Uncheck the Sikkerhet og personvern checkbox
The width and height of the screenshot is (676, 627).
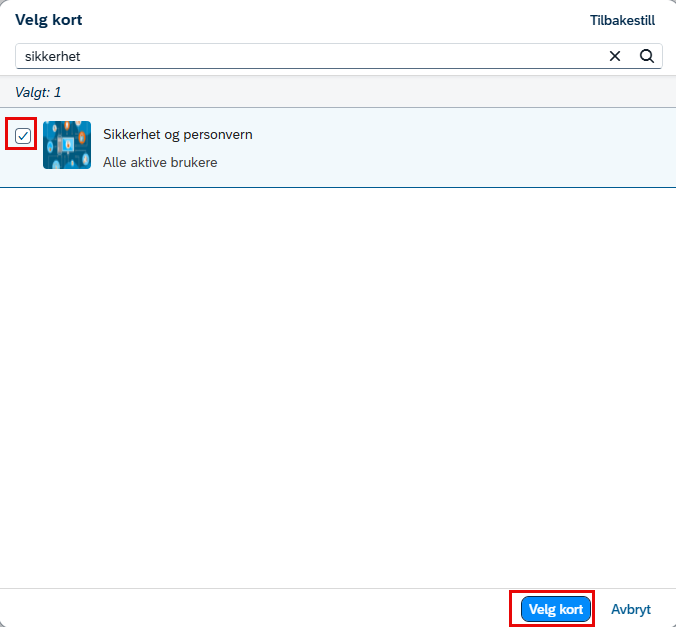pos(22,135)
